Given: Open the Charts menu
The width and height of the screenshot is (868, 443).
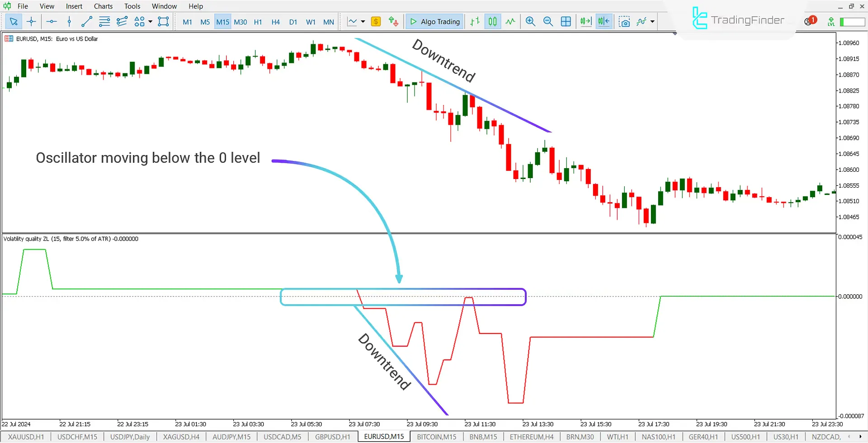Looking at the screenshot, I should pos(103,6).
